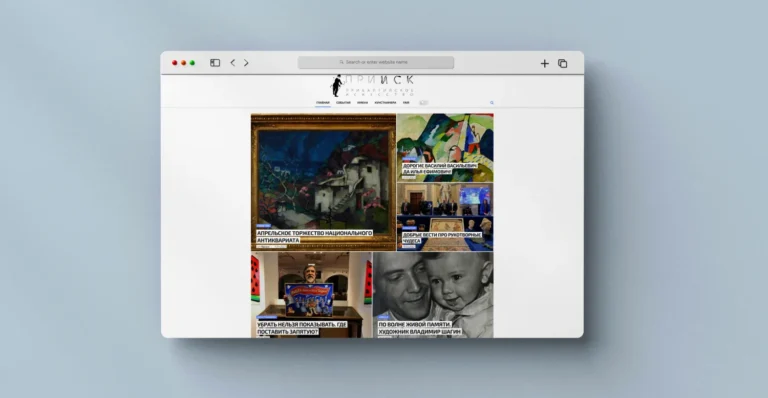Viewport: 768px width, 398px height.
Task: Open article АПРЕЛЬСКОЕ ТОРЖЕСТВО НАЦИОНАЛЬНОГО АНТИКВАРИАТА
Action: tap(314, 236)
